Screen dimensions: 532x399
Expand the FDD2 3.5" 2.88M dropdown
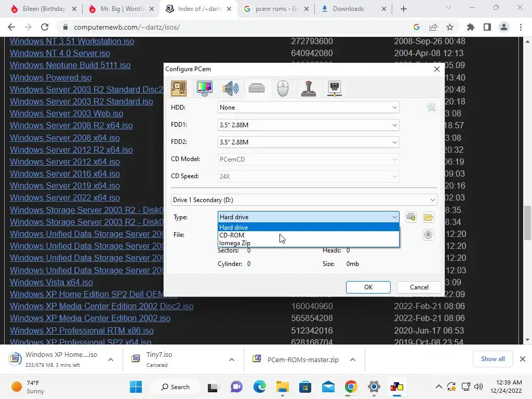pyautogui.click(x=308, y=142)
